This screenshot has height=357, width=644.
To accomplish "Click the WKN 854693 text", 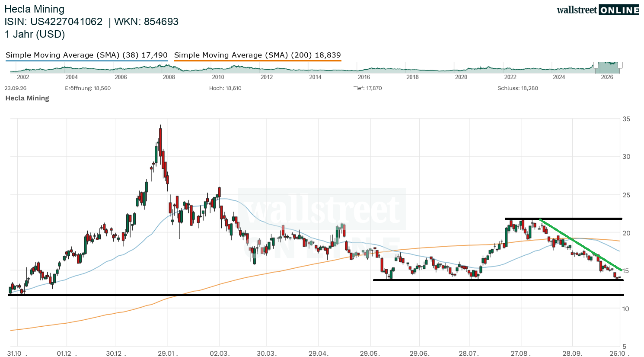I will (146, 22).
